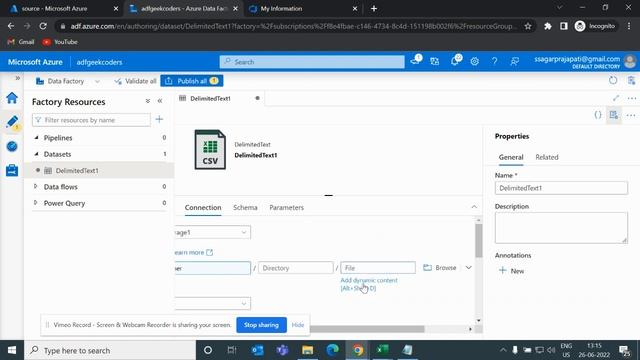
Task: Open the tab bar ellipsis menu
Action: (x=631, y=98)
